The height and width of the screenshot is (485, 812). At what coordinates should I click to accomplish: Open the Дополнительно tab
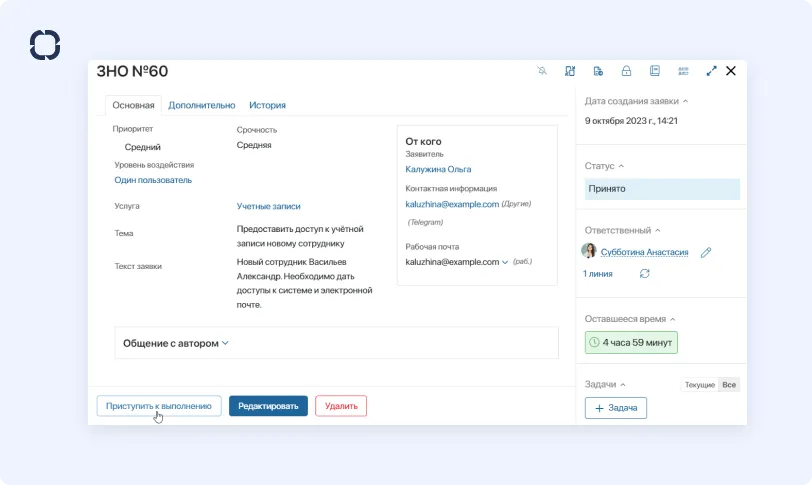click(x=201, y=105)
